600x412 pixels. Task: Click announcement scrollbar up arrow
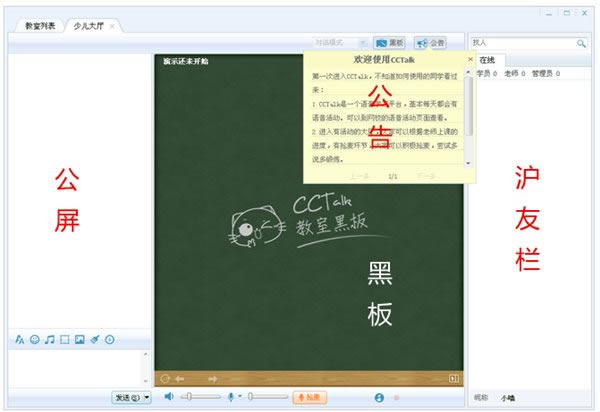(x=468, y=72)
